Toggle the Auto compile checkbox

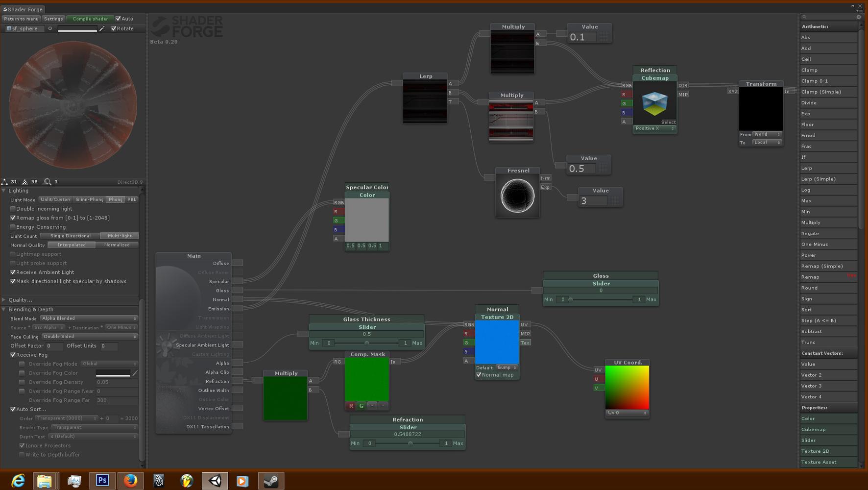coord(118,19)
